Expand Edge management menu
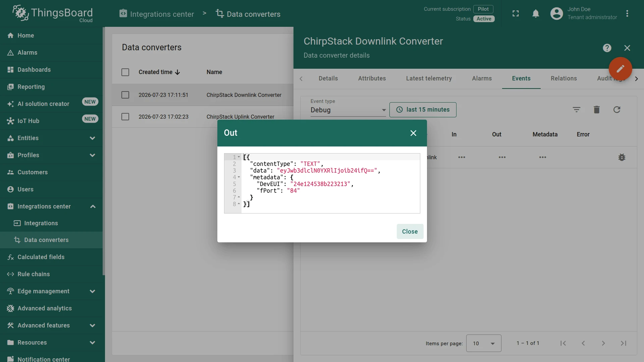Viewport: 644px width, 362px height. (51, 291)
